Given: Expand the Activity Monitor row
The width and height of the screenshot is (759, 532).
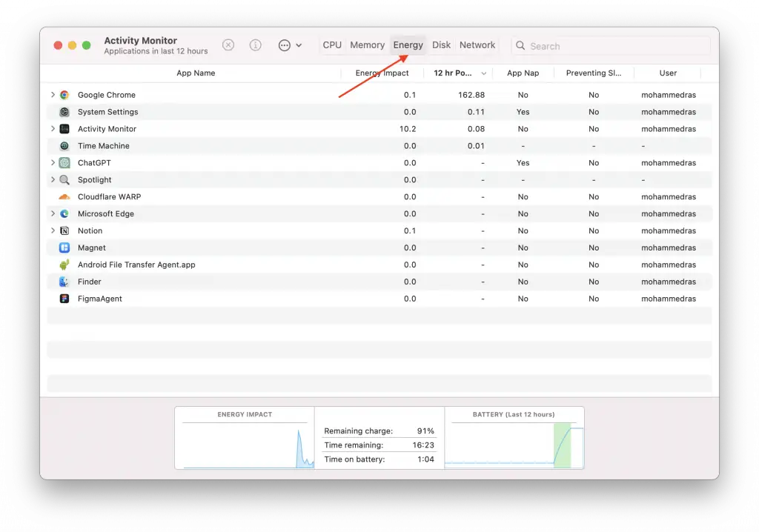Looking at the screenshot, I should (x=53, y=129).
